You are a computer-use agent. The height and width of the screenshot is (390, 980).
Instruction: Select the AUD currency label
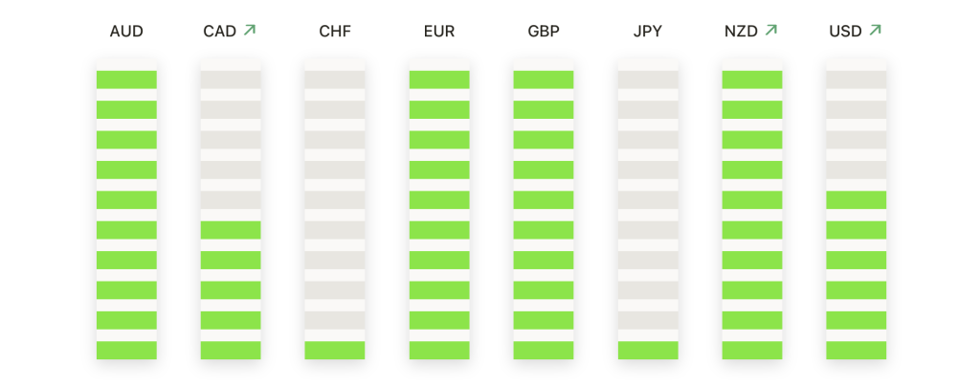point(126,32)
